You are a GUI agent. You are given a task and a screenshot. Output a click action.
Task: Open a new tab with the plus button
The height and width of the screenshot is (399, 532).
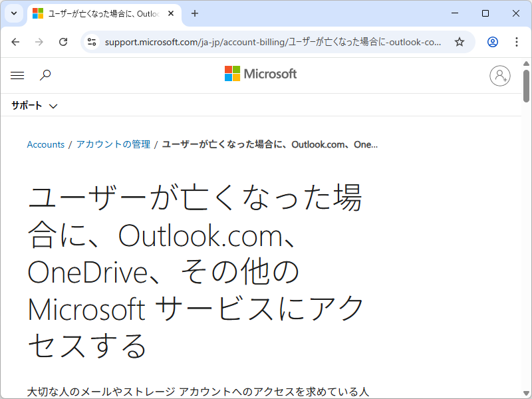[196, 13]
